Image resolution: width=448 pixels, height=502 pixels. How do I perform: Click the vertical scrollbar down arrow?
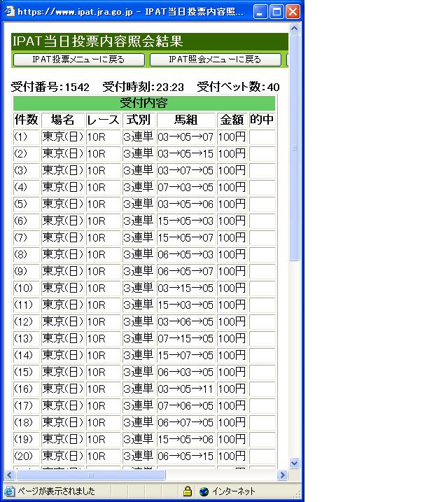click(x=295, y=463)
